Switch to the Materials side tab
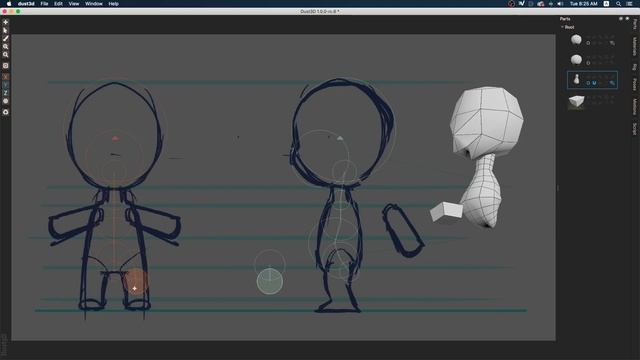Image resolution: width=640 pixels, height=360 pixels. tap(635, 46)
